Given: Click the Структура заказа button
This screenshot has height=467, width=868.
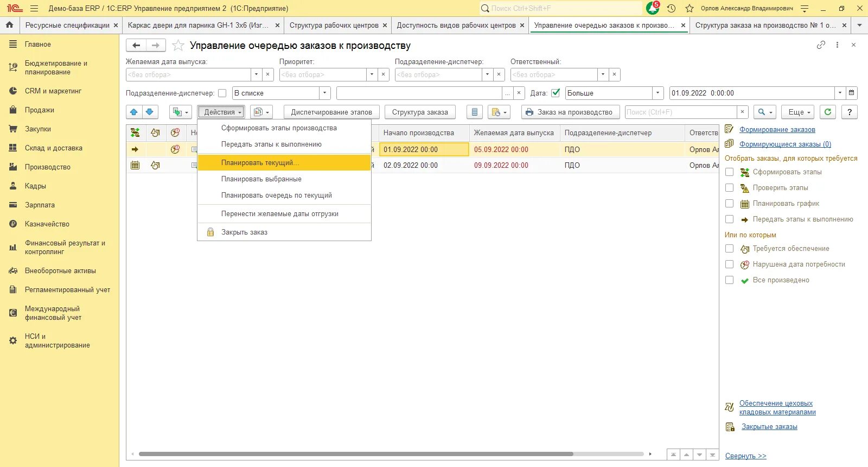Looking at the screenshot, I should 420,112.
